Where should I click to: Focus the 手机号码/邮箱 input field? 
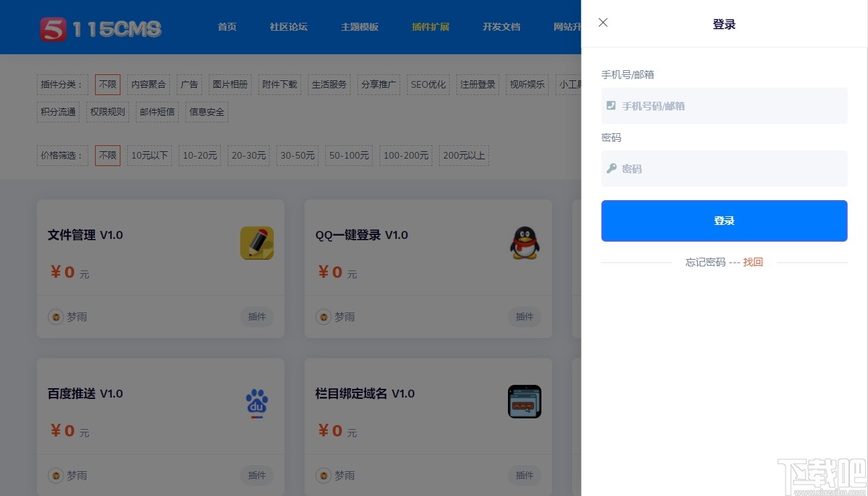724,106
